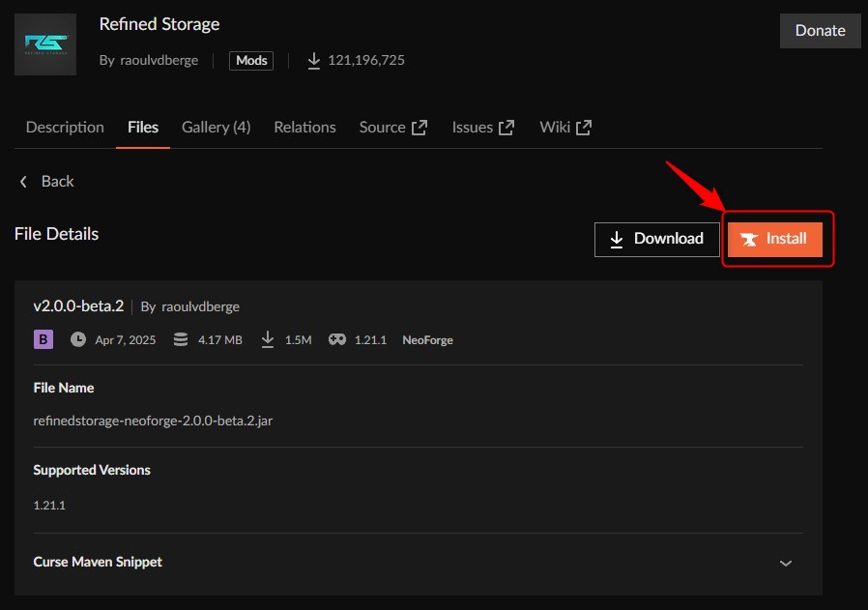
Task: Click supported version 1.21.1 value
Action: [x=49, y=506]
